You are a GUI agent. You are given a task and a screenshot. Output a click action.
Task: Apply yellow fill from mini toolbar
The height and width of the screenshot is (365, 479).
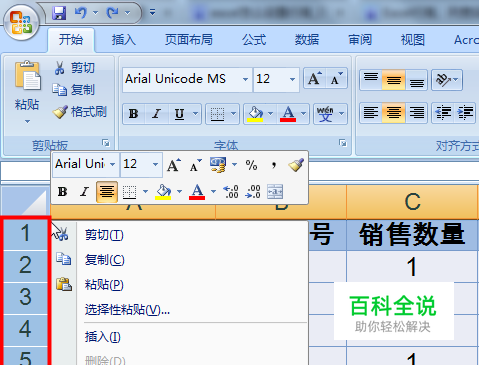(x=163, y=192)
